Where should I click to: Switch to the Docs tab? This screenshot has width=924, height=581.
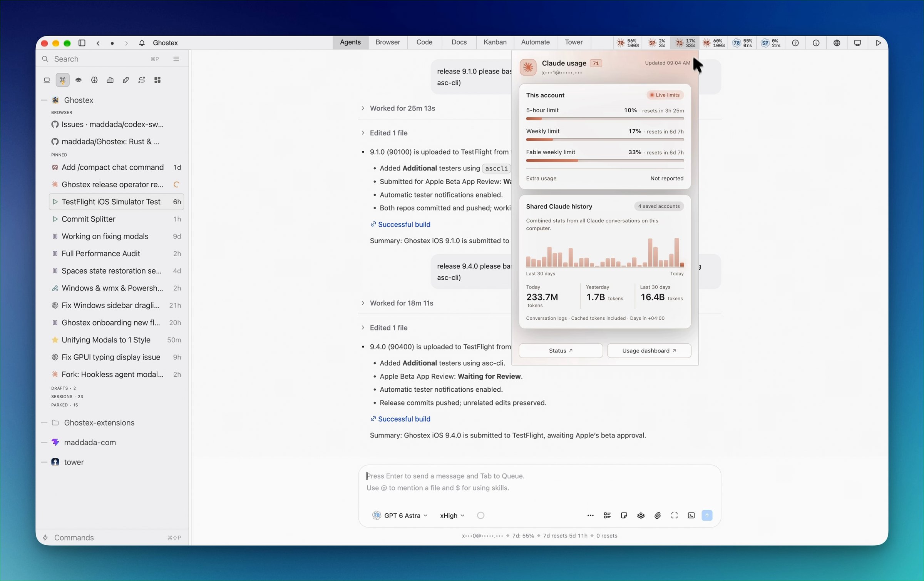[459, 42]
